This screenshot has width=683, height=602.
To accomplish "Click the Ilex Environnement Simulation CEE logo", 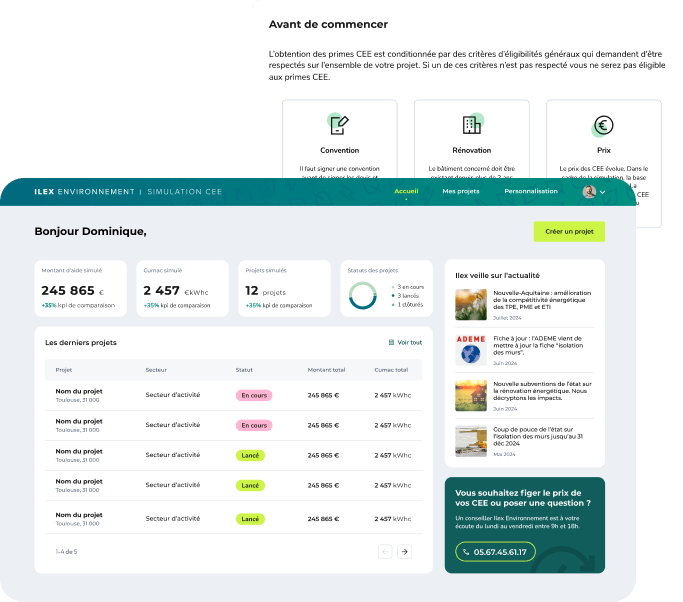I will coord(128,191).
